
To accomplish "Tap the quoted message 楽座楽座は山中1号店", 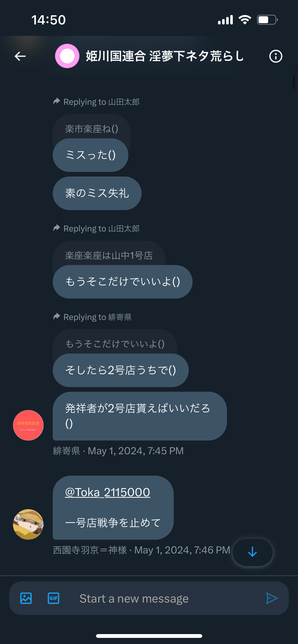I will click(109, 255).
